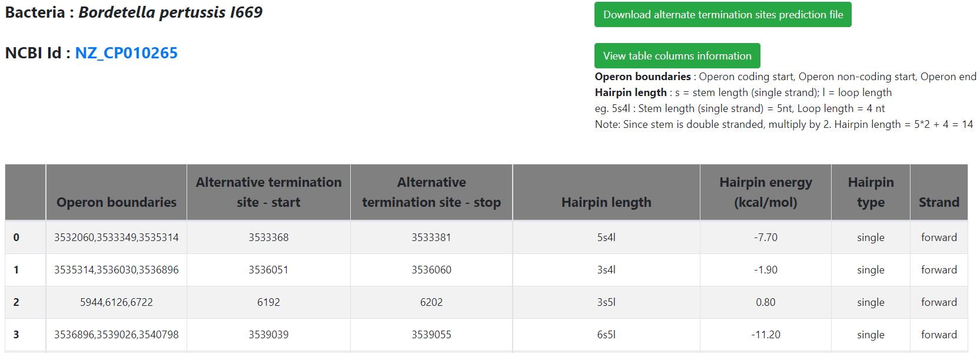Click Alternative termination site - start header
Image resolution: width=980 pixels, height=353 pixels.
(268, 192)
